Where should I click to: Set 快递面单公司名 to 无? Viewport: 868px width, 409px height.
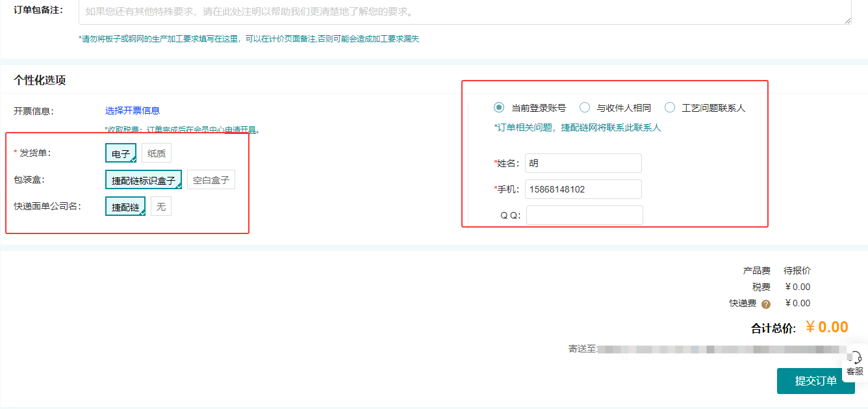[161, 207]
